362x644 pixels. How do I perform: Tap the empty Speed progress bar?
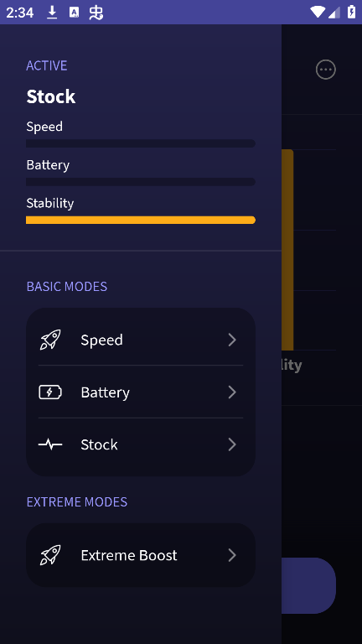click(x=141, y=143)
